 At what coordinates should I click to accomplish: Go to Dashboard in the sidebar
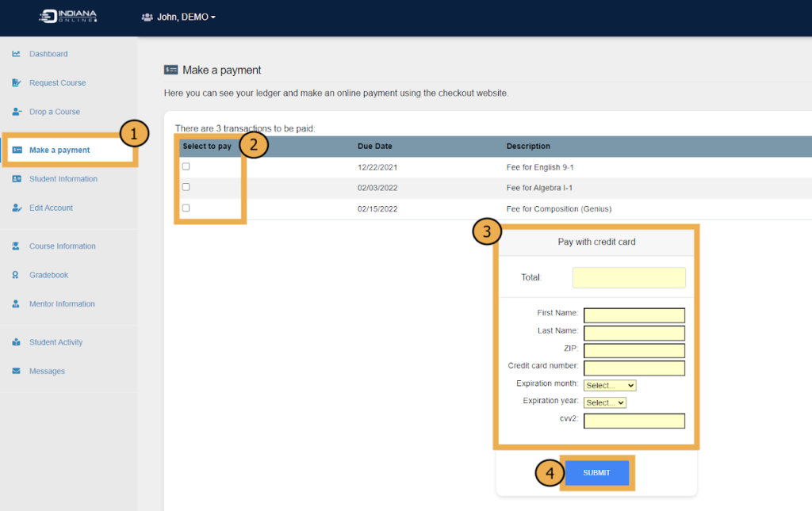point(48,54)
